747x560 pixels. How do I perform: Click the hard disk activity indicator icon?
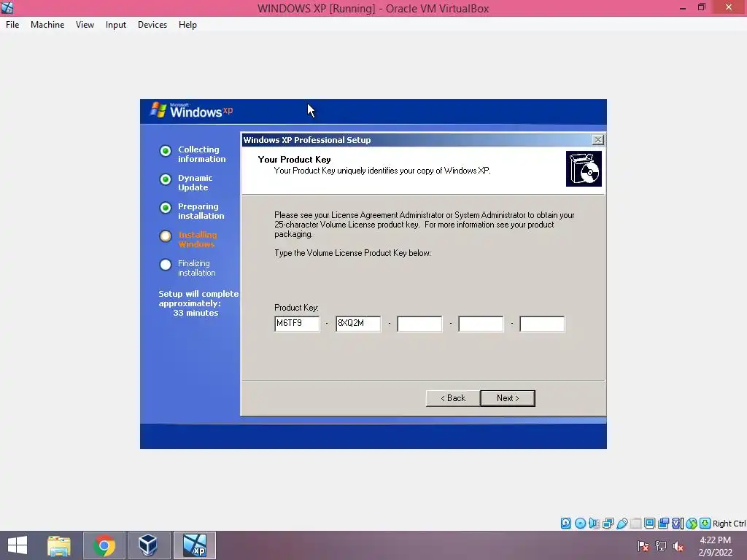[x=565, y=524]
